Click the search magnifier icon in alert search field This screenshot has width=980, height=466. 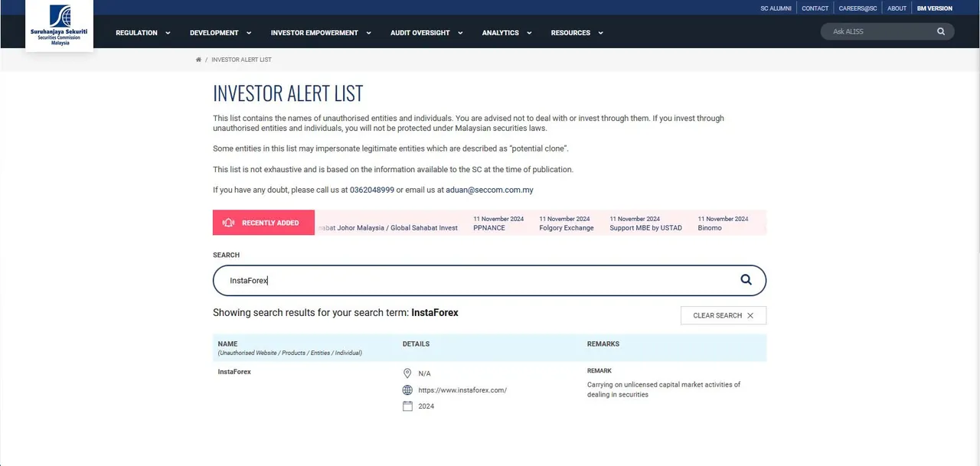[746, 280]
